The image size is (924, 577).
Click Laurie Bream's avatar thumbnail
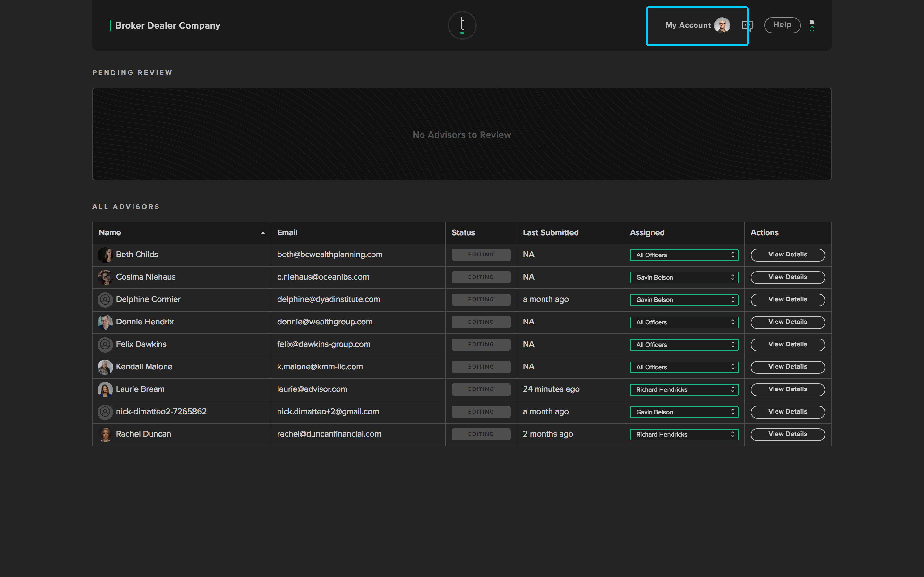coord(105,389)
